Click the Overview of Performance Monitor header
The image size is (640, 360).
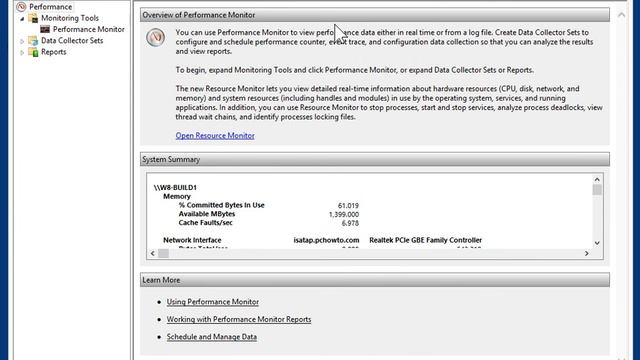coord(375,15)
